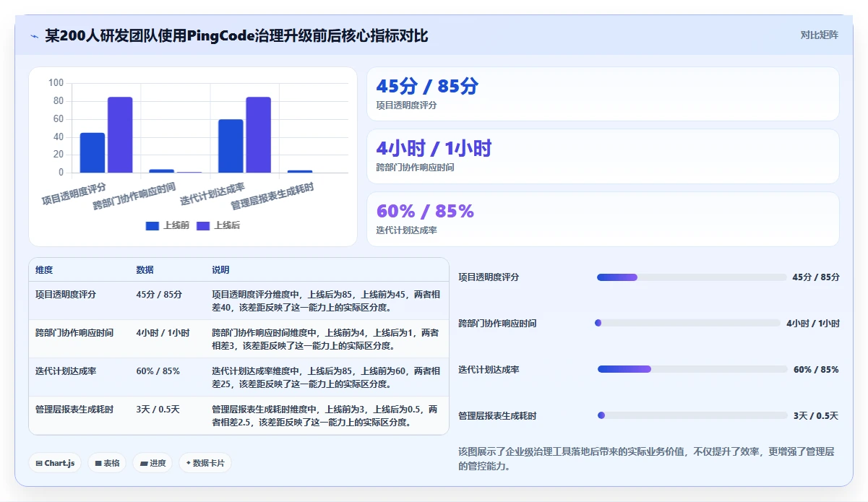Click the 上线前 bar for 迭代计划达成率
The width and height of the screenshot is (868, 502).
coord(231,146)
